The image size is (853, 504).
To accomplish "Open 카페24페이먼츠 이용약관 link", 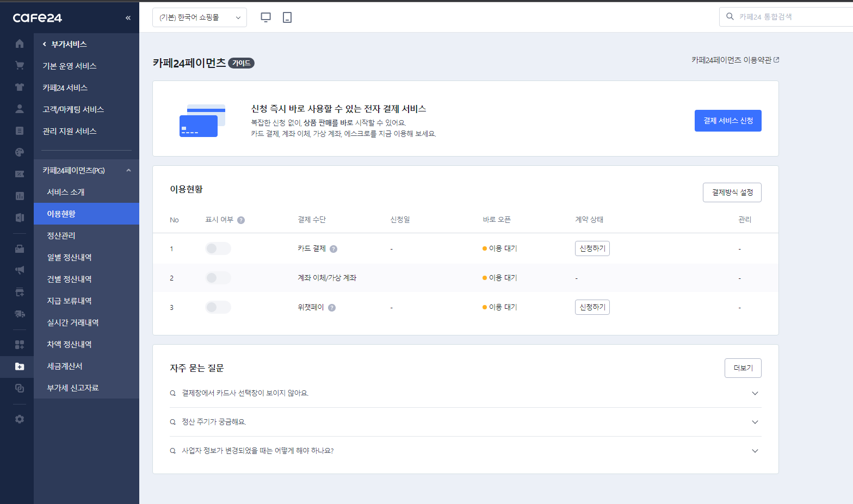I will (x=735, y=60).
